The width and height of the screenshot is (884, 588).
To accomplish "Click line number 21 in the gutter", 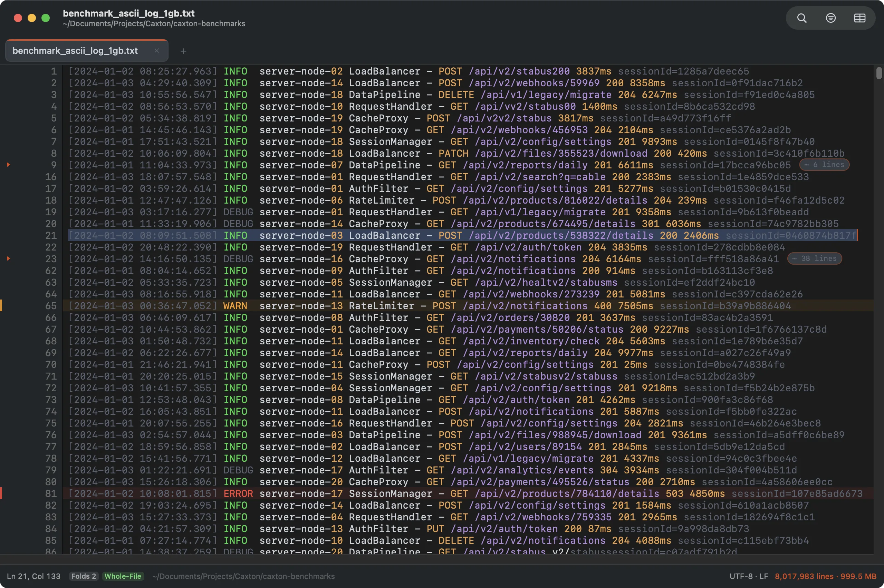I will tap(51, 235).
